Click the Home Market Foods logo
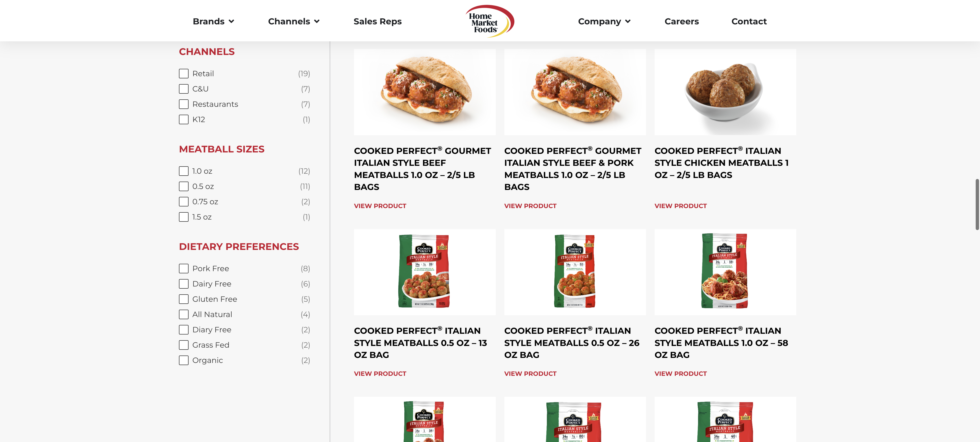980x442 pixels. (x=490, y=21)
